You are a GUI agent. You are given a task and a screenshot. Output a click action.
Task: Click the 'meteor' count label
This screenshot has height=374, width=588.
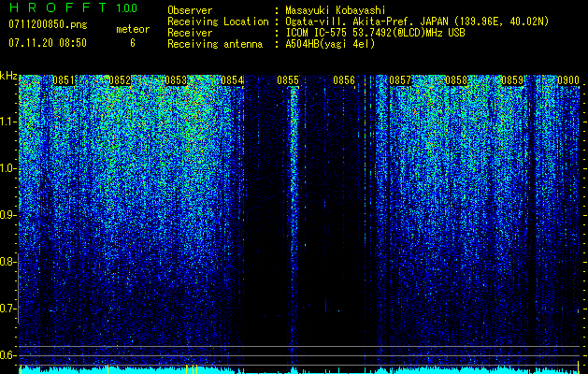click(133, 29)
